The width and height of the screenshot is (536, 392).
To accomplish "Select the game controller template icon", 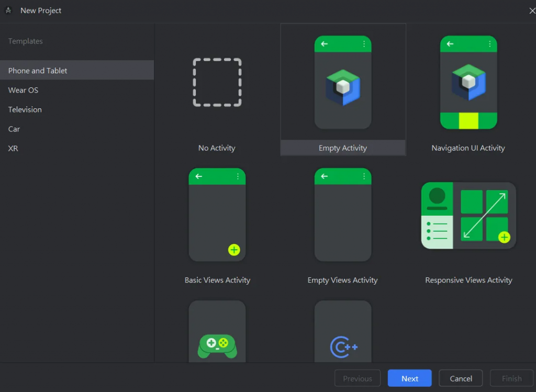I will click(x=217, y=331).
